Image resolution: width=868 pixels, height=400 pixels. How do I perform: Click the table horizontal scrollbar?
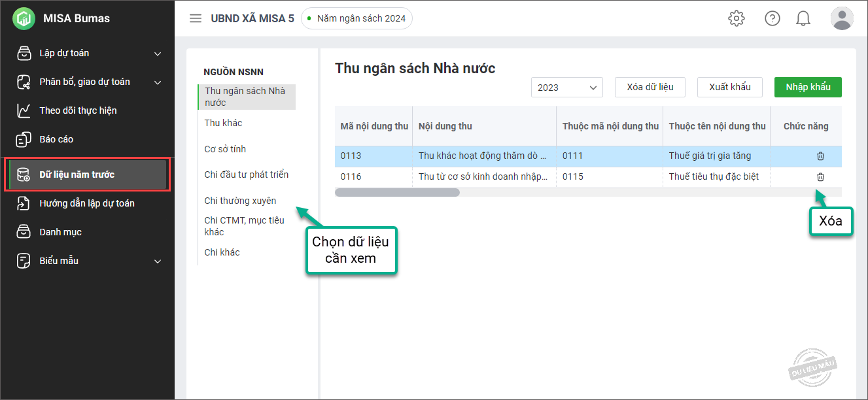398,193
